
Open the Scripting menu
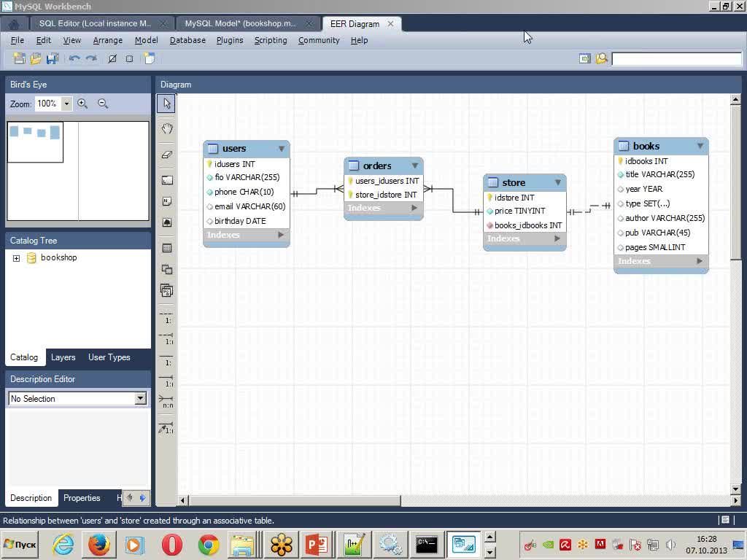point(271,41)
